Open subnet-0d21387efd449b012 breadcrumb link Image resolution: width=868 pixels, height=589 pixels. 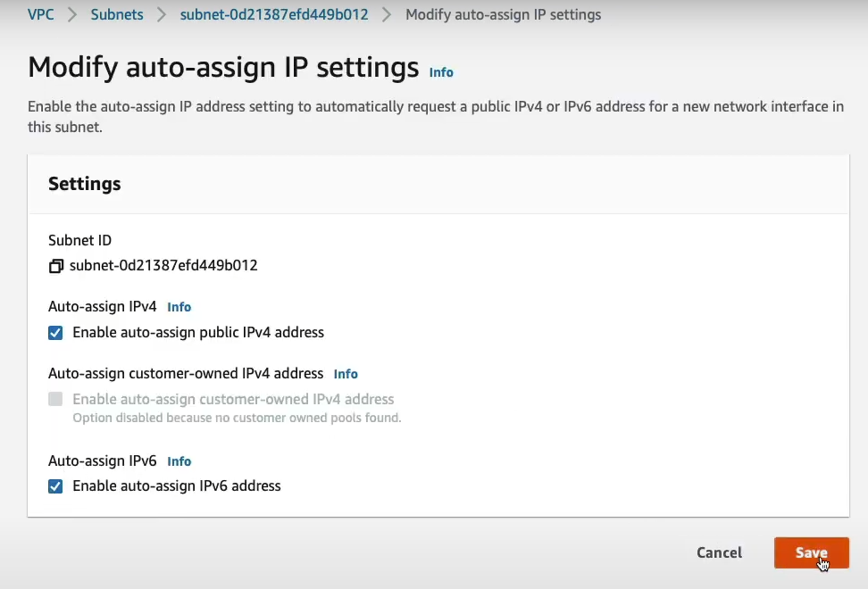[274, 14]
